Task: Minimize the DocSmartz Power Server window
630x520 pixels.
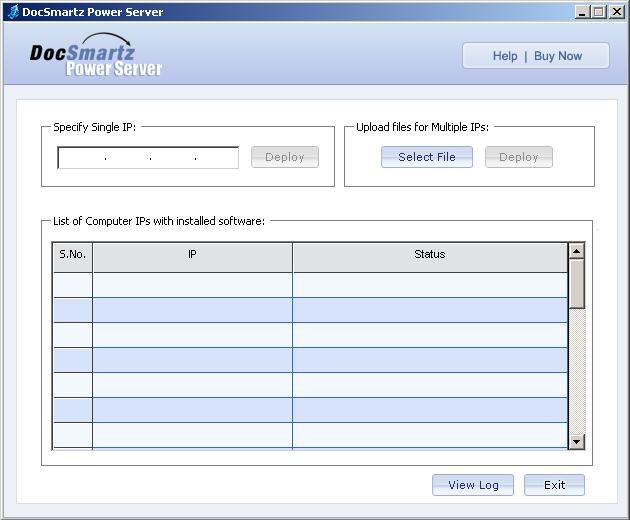Action: point(581,12)
